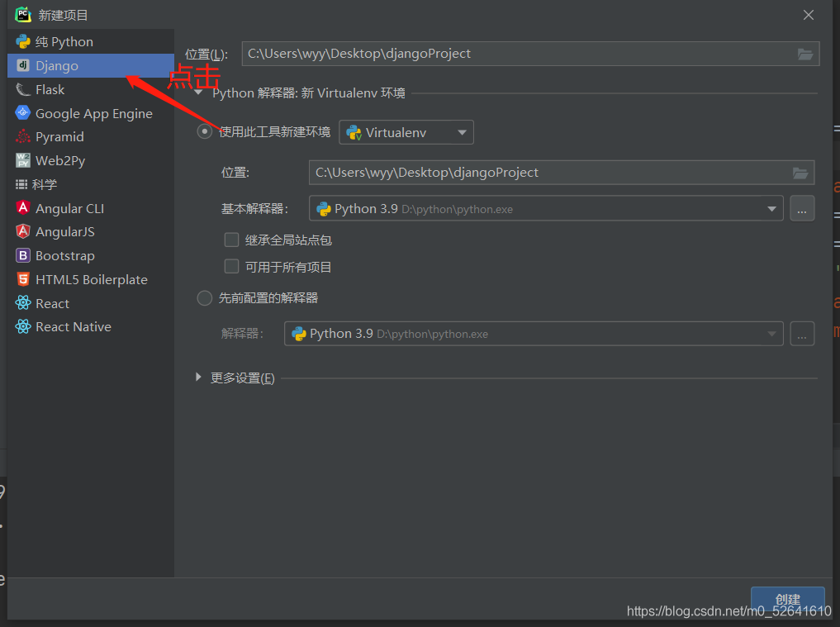The height and width of the screenshot is (627, 840).
Task: Choose the AngularJS project type
Action: click(x=91, y=231)
